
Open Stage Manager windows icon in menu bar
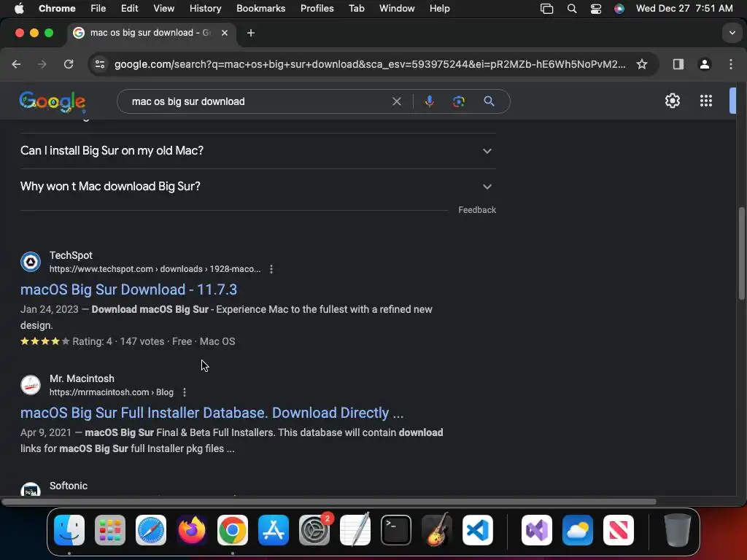point(546,9)
